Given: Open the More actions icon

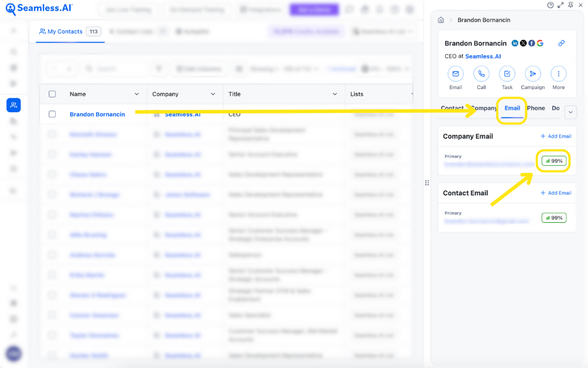Looking at the screenshot, I should pos(559,74).
